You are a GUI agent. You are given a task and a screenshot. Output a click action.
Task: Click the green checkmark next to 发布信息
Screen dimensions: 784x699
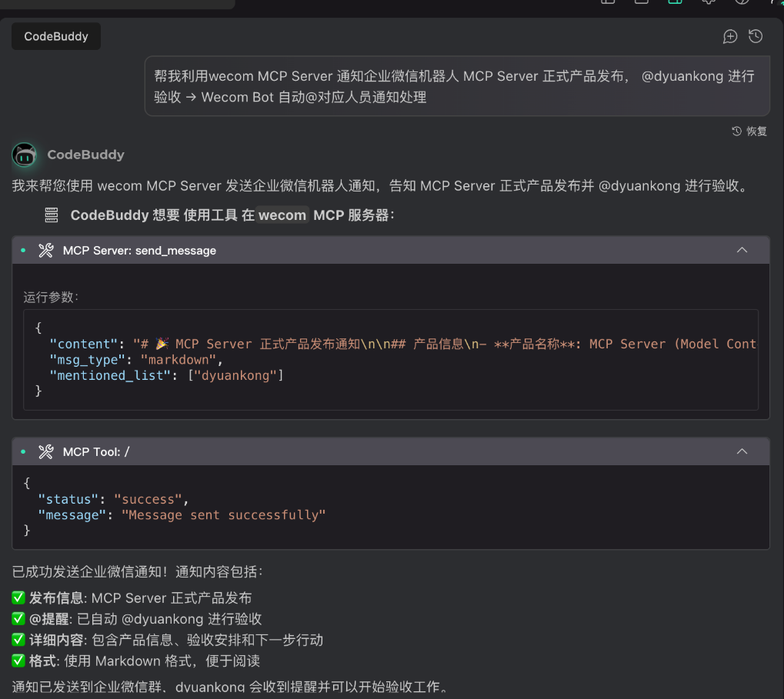coord(19,598)
